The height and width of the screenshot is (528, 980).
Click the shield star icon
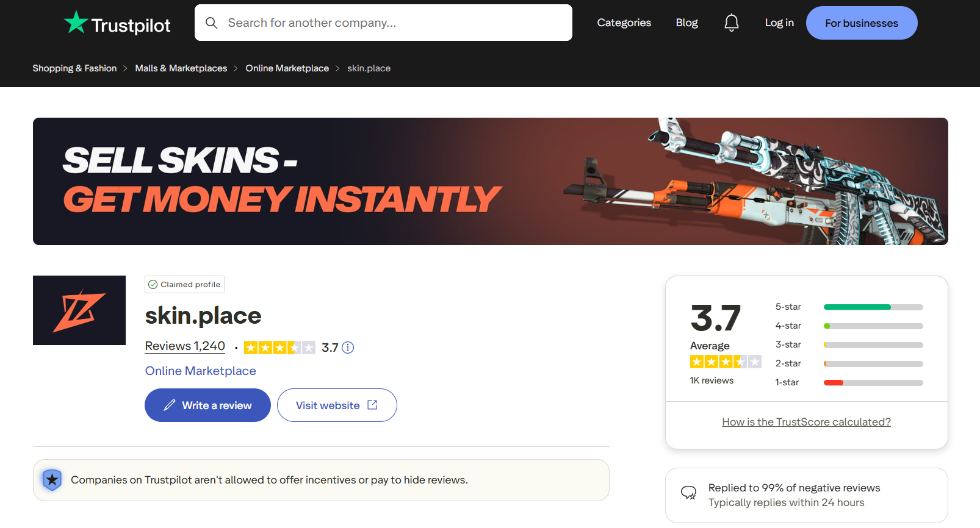tap(52, 480)
